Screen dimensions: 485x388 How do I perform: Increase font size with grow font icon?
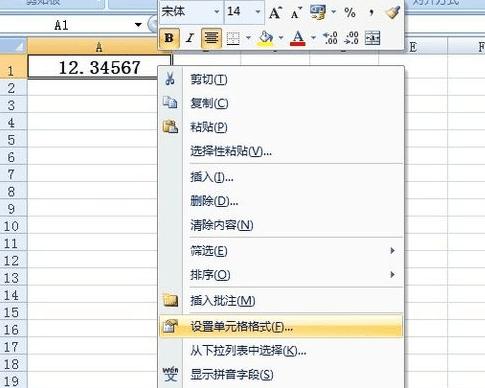pyautogui.click(x=275, y=13)
